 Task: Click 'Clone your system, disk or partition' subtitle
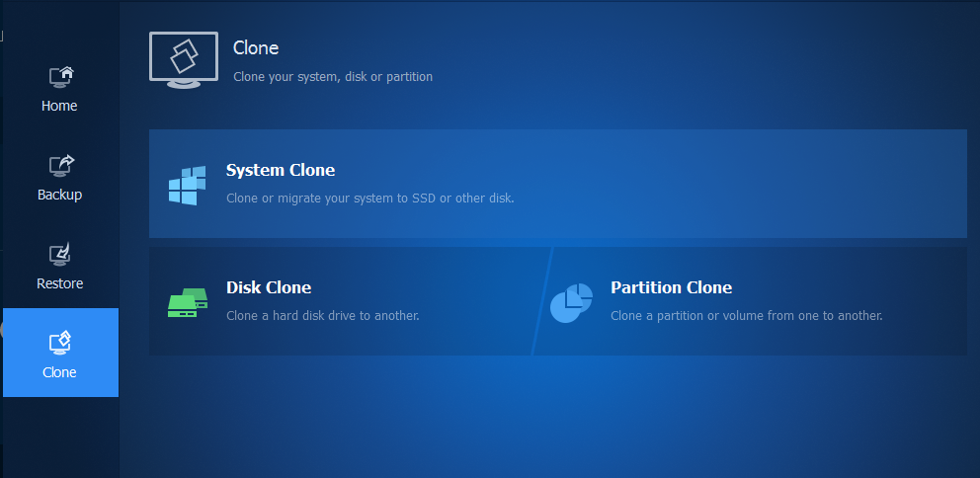pos(333,76)
